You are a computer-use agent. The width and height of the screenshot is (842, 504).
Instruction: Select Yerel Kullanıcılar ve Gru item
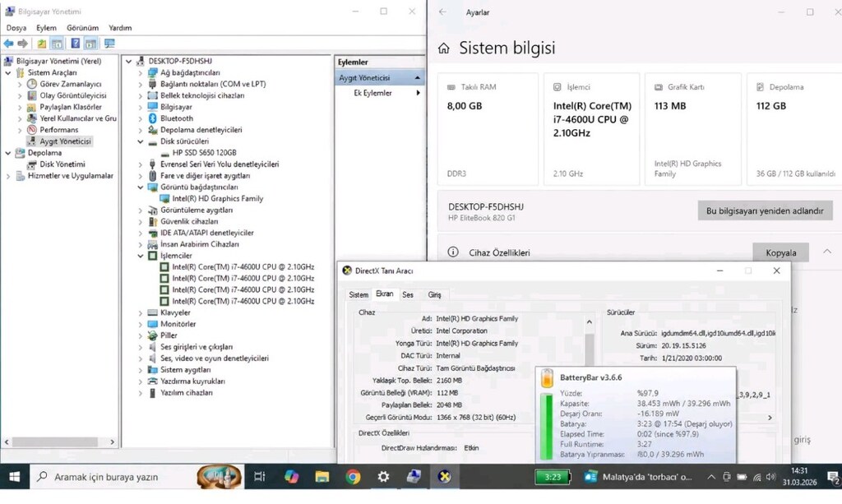click(x=77, y=118)
